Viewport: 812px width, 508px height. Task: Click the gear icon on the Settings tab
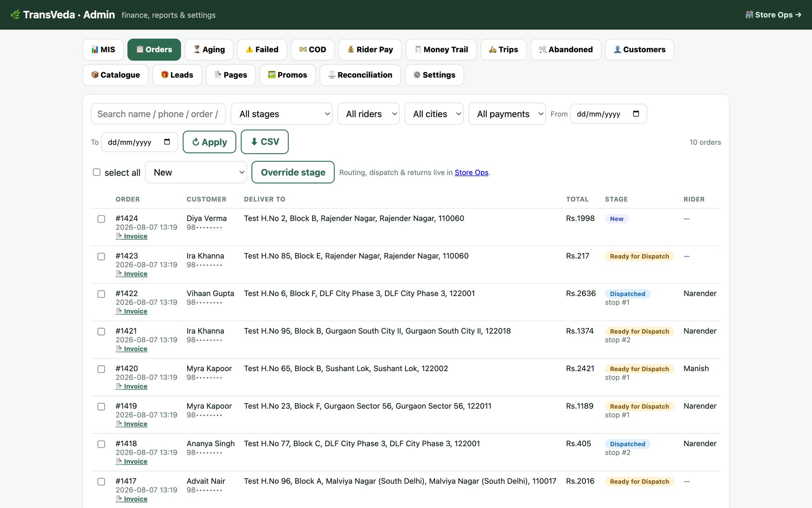(x=417, y=75)
